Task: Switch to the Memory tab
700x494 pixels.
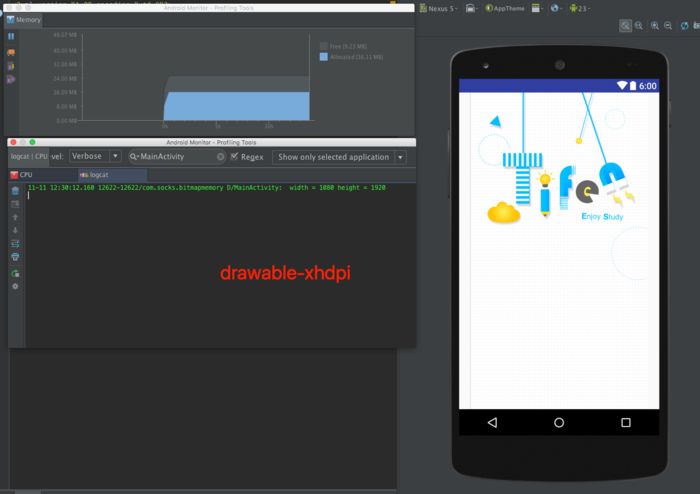Action: (24, 20)
